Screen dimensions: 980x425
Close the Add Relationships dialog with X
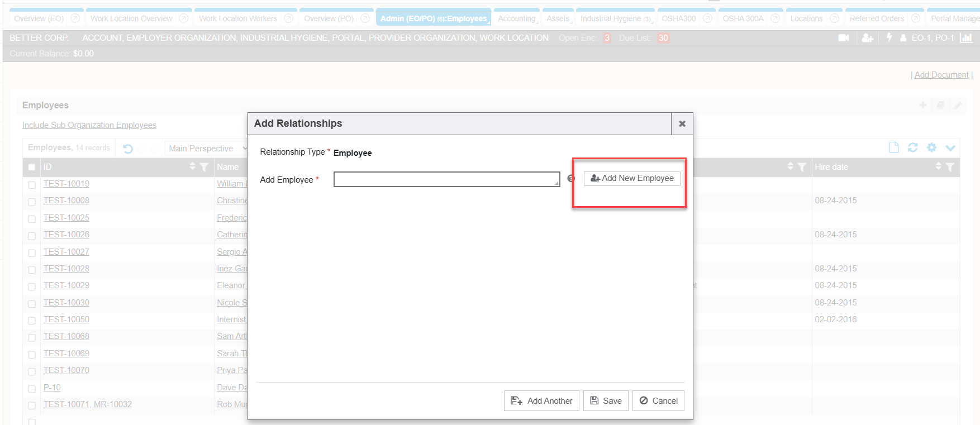[x=682, y=124]
